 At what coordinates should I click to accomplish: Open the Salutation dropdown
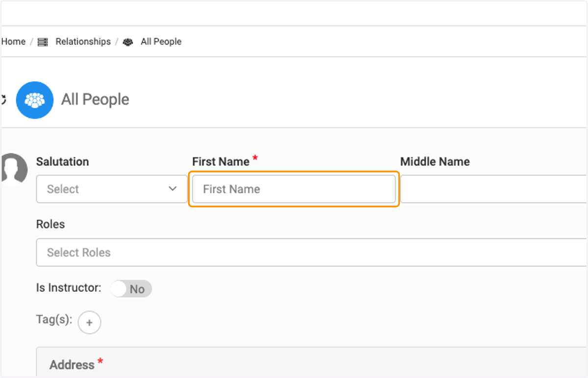coord(112,189)
